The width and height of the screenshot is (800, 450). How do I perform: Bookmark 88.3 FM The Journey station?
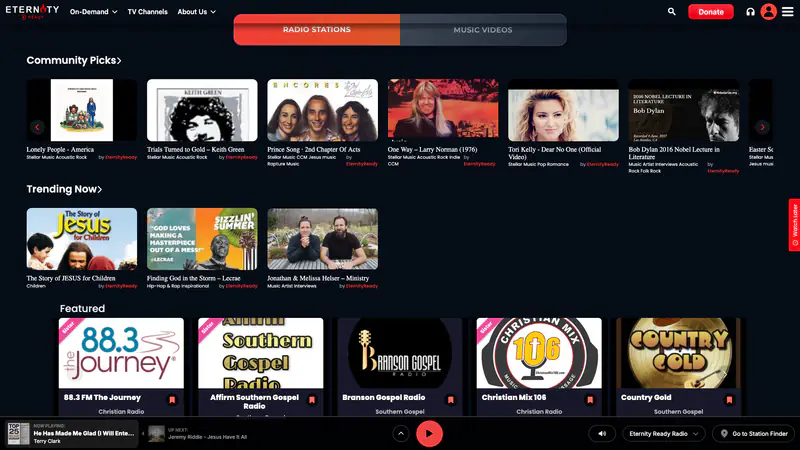172,400
